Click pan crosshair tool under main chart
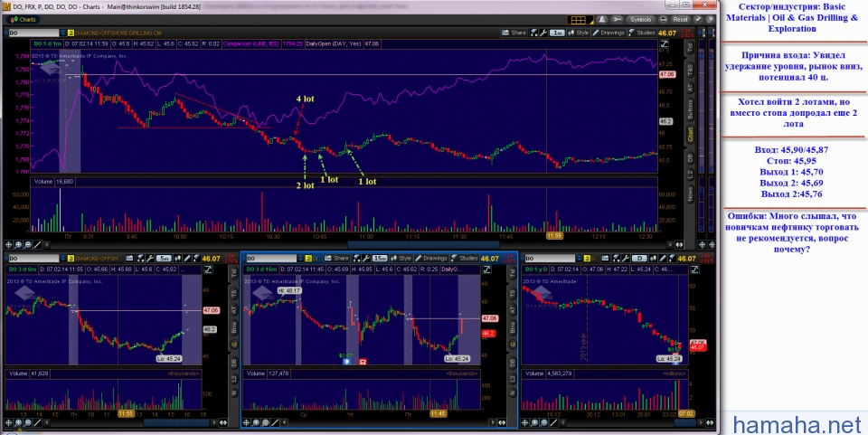 click(8, 244)
